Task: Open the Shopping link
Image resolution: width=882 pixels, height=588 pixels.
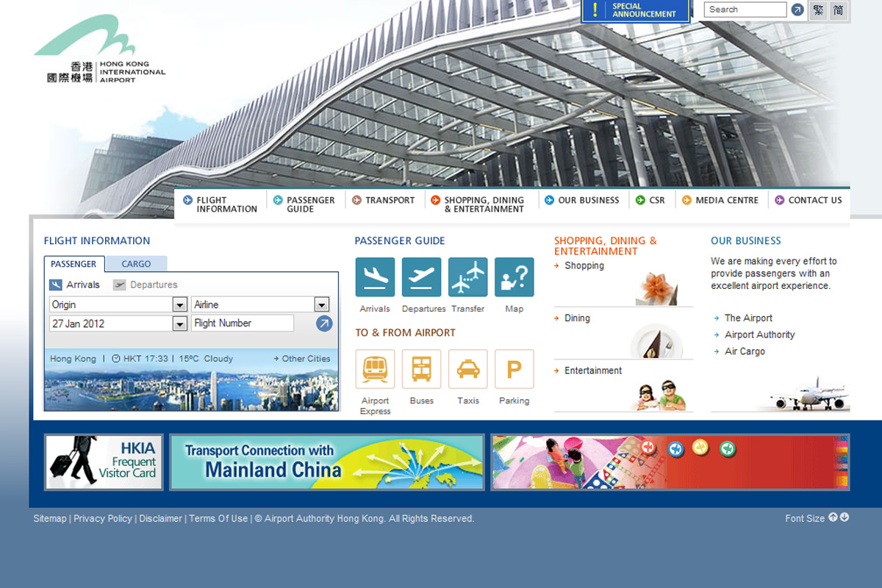Action: coord(584,266)
